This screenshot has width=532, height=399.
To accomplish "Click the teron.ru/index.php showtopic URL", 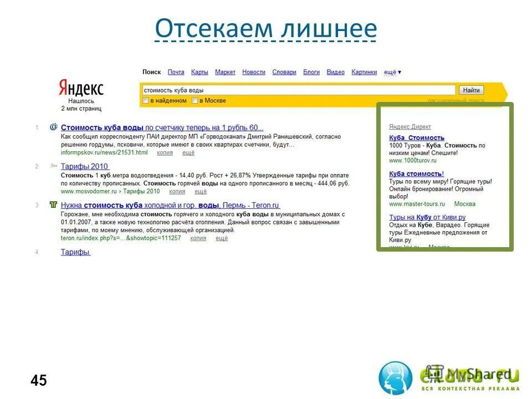I will [x=121, y=238].
